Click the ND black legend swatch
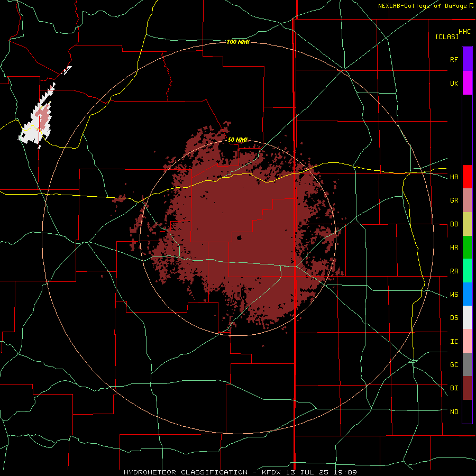This screenshot has height=476, width=476. coord(467,411)
